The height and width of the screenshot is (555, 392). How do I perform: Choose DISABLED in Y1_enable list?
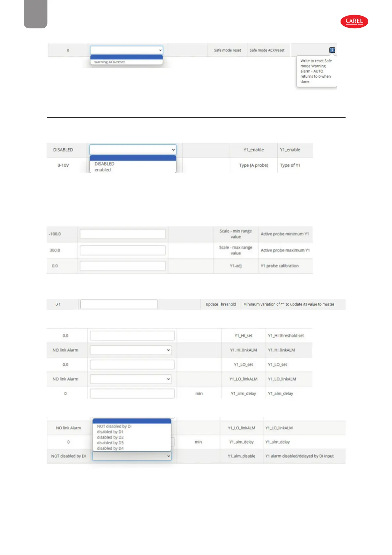(x=104, y=164)
